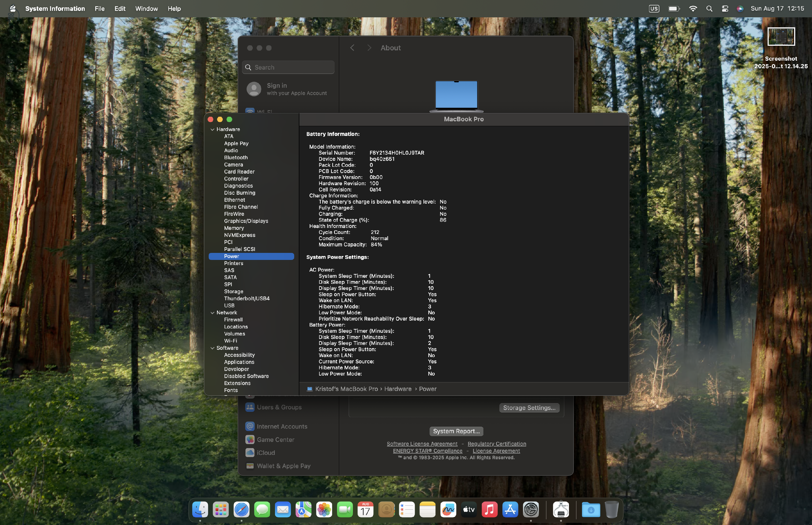Open Contacts app in the Dock
Viewport: 812px width, 525px height.
387,510
